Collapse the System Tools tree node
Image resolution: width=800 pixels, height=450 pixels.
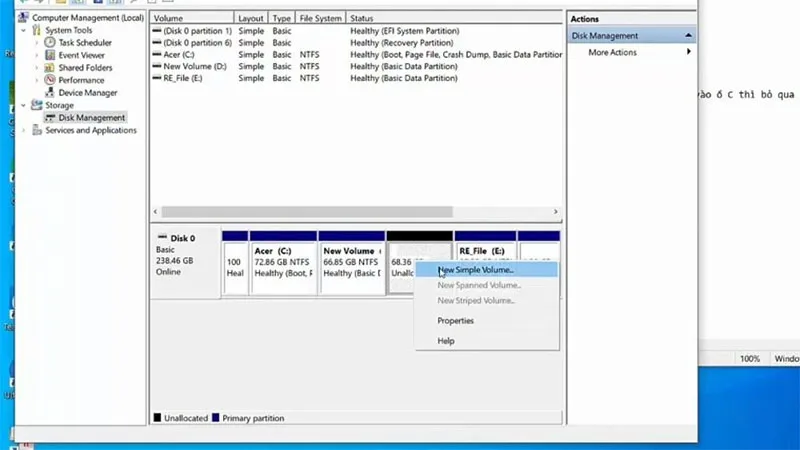pyautogui.click(x=23, y=30)
